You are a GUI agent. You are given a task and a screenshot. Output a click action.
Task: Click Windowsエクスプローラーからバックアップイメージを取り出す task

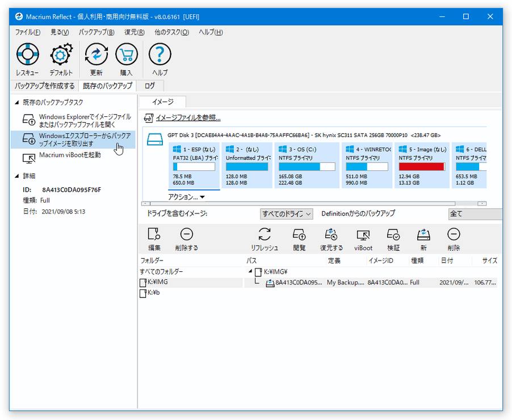73,140
